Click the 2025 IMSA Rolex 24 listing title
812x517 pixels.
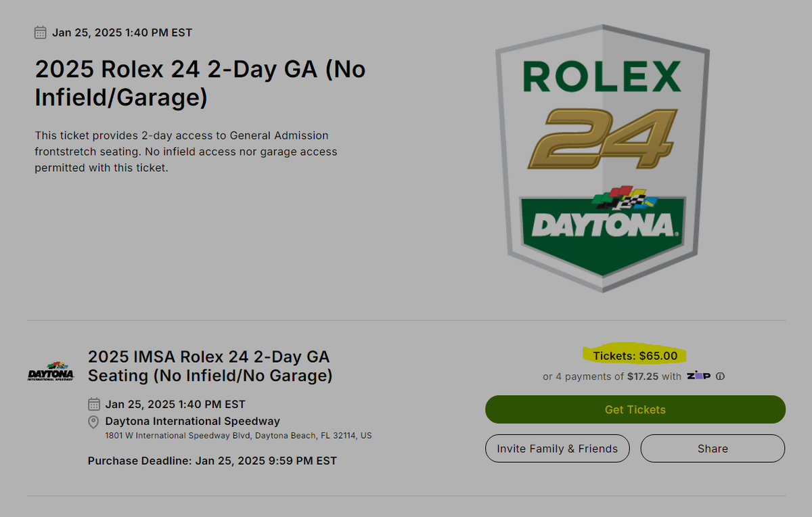coord(208,365)
